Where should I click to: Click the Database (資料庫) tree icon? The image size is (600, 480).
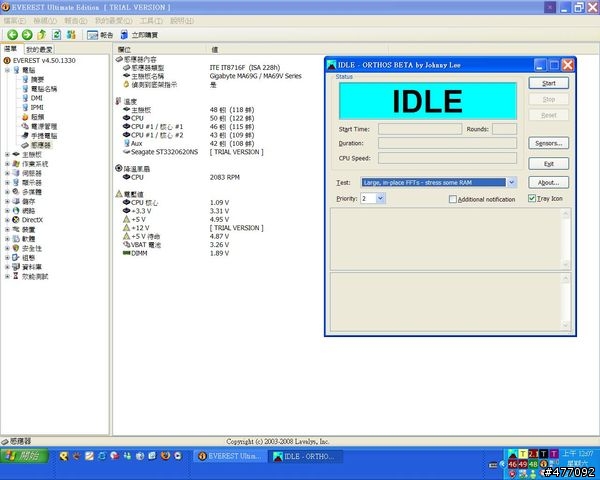point(16,266)
